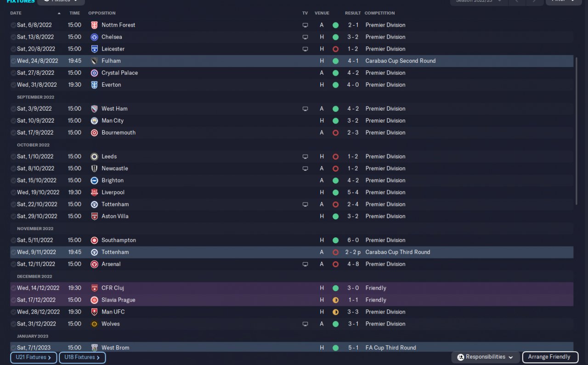This screenshot has width=588, height=365.
Task: Click the Liverpool club crest icon
Action: click(94, 192)
